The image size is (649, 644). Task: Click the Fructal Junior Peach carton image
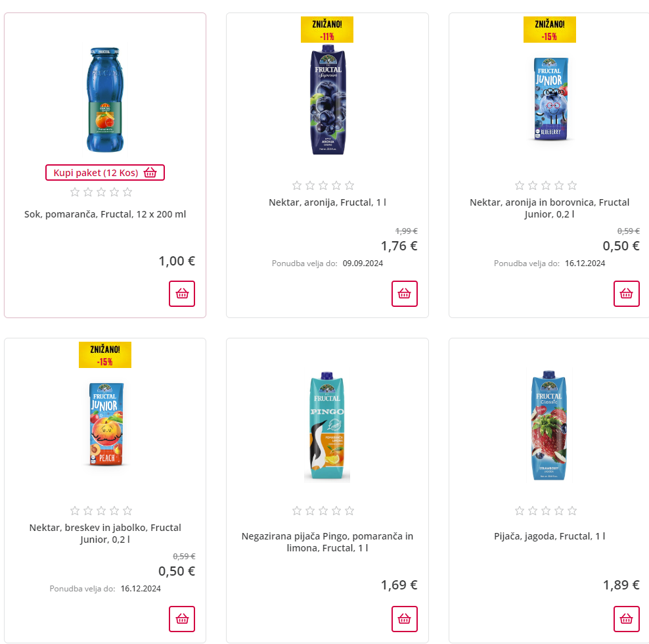pyautogui.click(x=105, y=425)
